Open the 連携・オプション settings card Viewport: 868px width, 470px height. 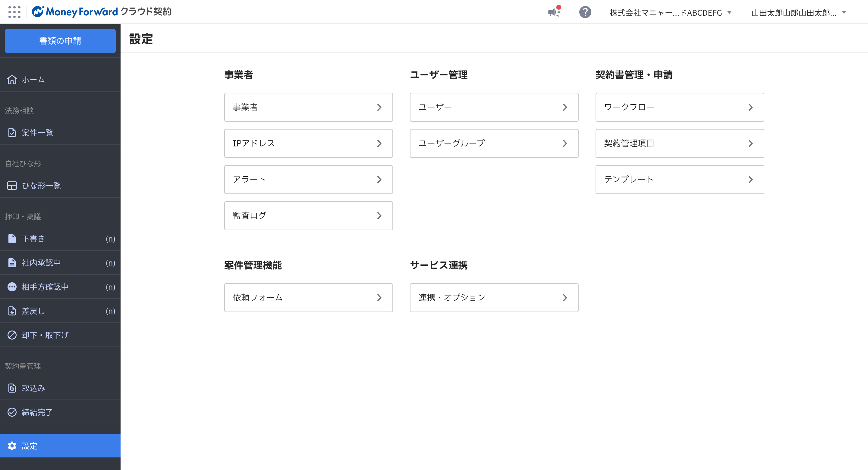(494, 297)
